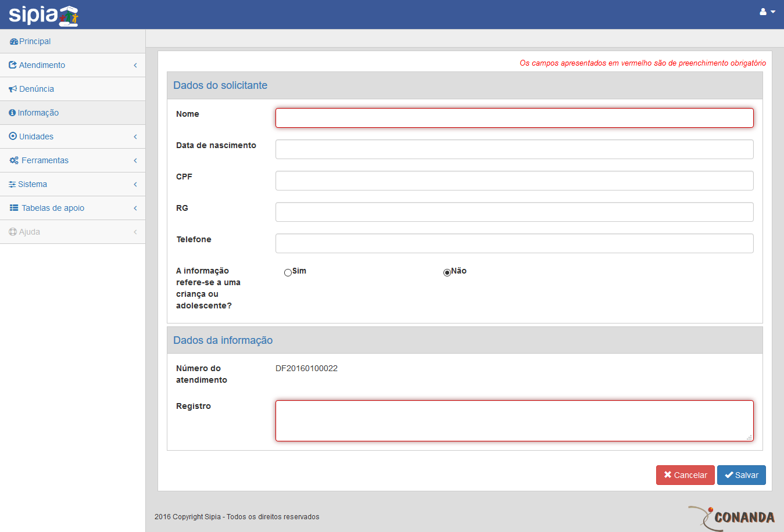Viewport: 784px width, 532px height.
Task: Click the criança ou adolescente question label
Action: pyautogui.click(x=208, y=288)
